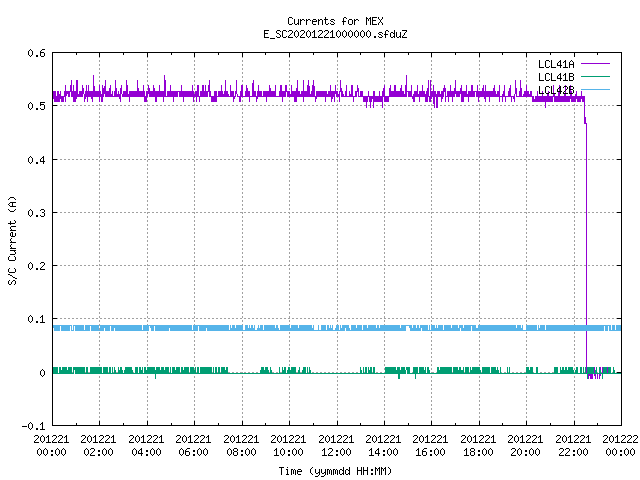Click the x-axis tick "201221 10:00"
The image size is (640, 480).
coord(288,446)
